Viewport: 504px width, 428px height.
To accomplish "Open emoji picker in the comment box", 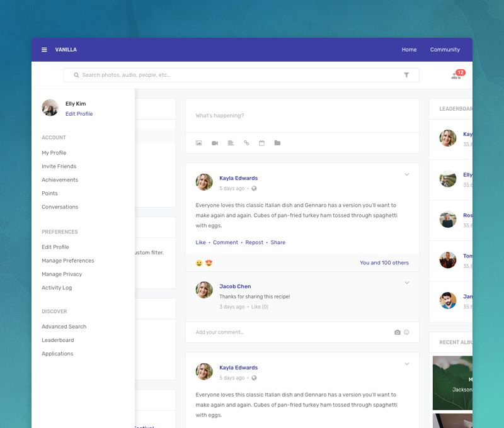I will pyautogui.click(x=406, y=332).
